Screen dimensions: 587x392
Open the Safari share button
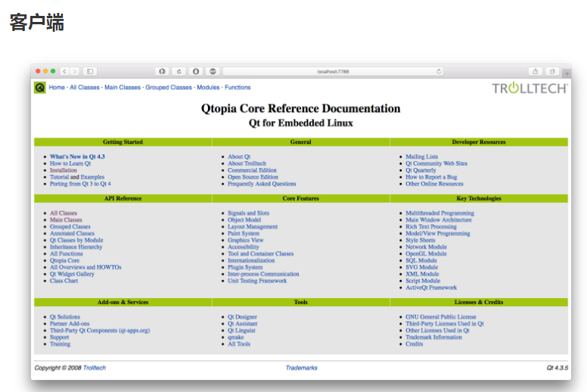click(536, 71)
